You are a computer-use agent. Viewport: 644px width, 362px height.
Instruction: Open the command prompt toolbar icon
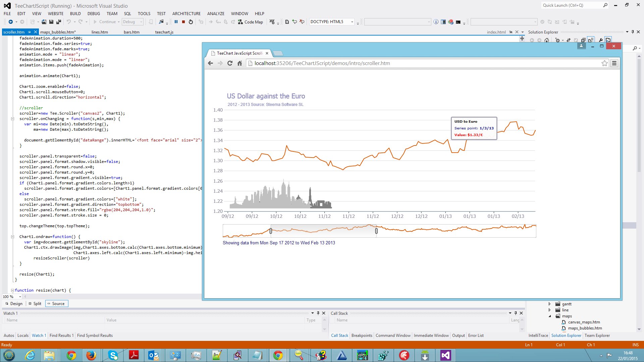point(458,22)
